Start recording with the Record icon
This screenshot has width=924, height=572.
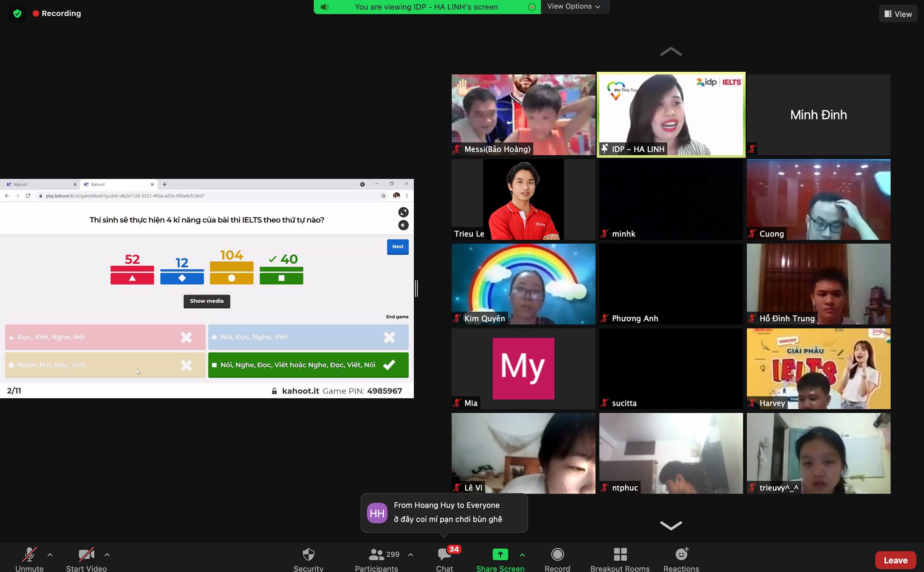557,554
